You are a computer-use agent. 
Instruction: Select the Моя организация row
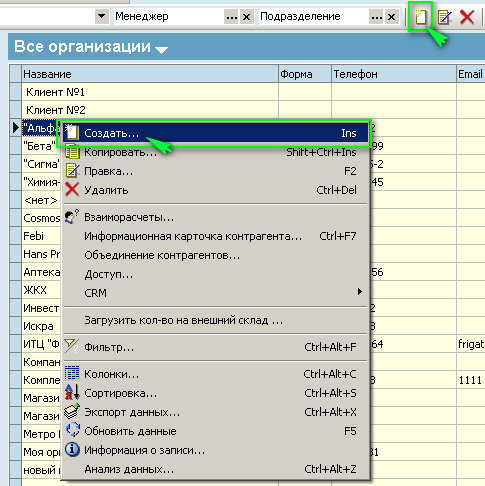[x=42, y=452]
